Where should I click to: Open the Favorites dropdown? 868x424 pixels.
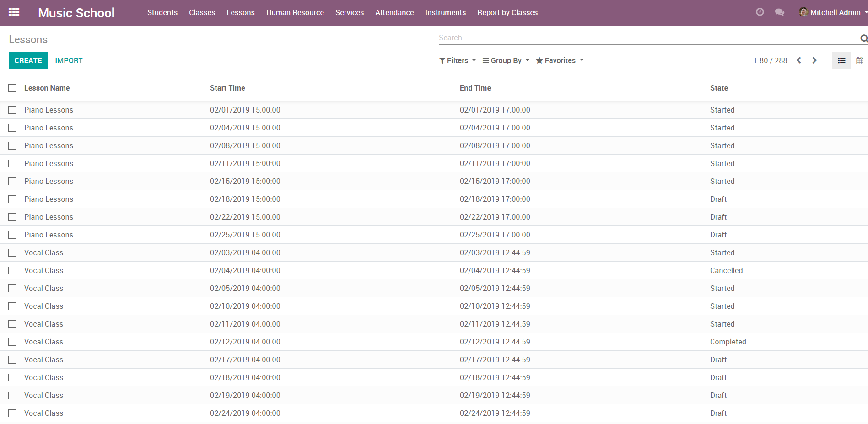560,60
